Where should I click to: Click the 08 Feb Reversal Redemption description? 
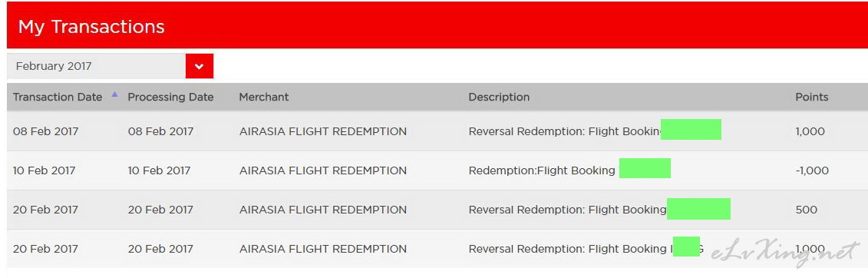pyautogui.click(x=566, y=131)
